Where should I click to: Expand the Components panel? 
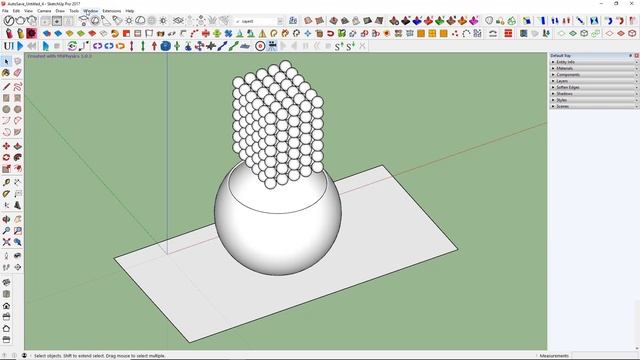(x=594, y=75)
